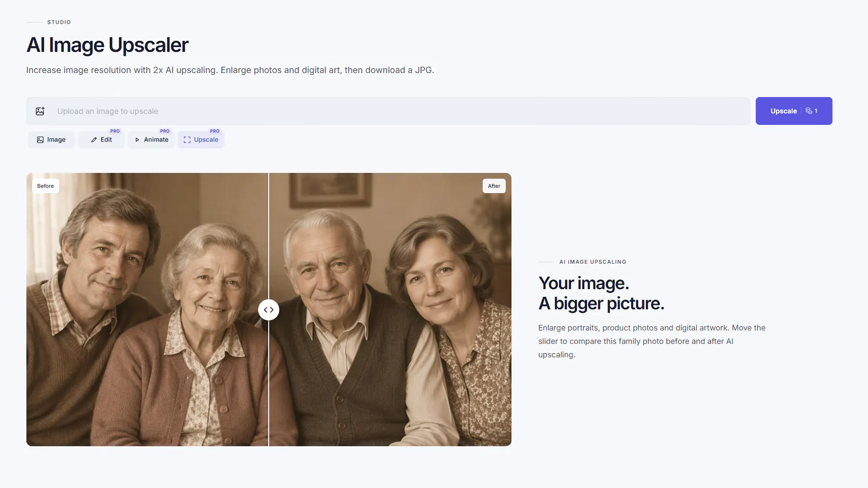The width and height of the screenshot is (868, 488).
Task: Click the 'Enlarge portraits, product photos' paragraph
Action: 652,341
